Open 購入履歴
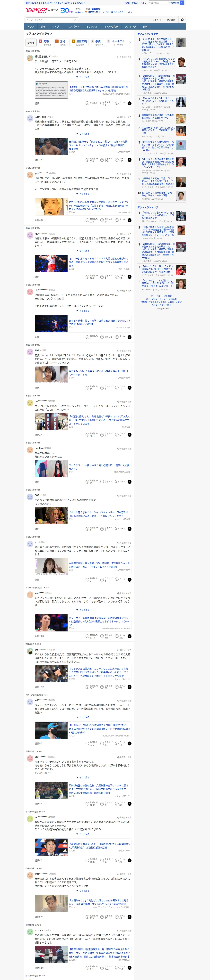210x980 pixels. (x=171, y=20)
